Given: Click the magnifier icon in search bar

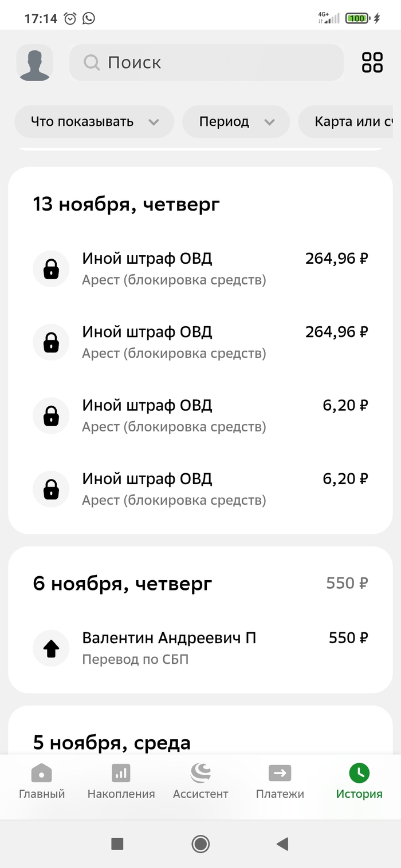Looking at the screenshot, I should pos(92,62).
